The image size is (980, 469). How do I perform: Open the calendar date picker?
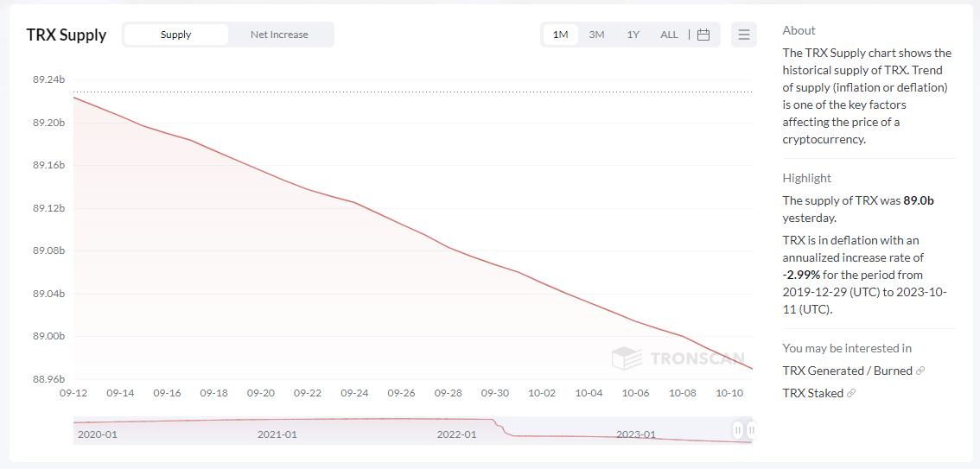[x=703, y=35]
